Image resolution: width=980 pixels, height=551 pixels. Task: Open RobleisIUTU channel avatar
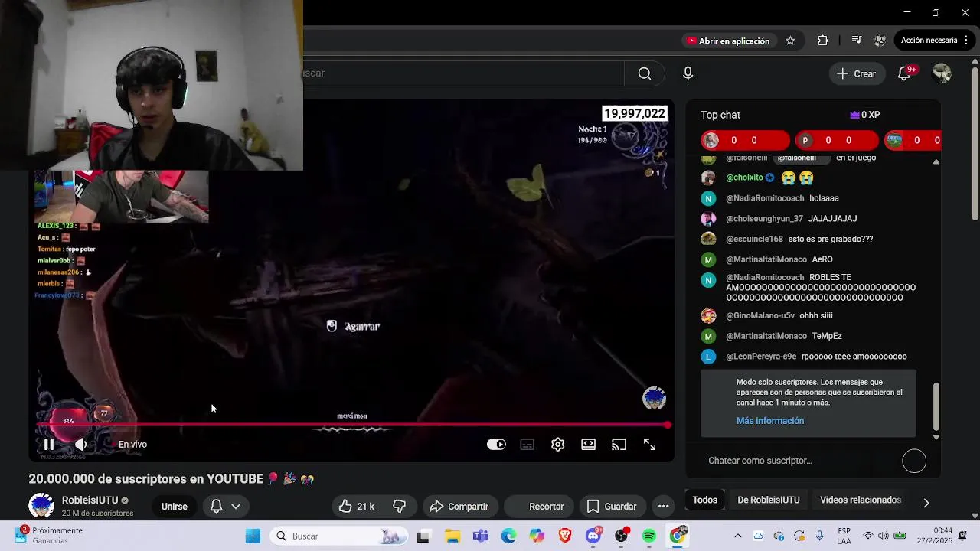click(x=41, y=506)
